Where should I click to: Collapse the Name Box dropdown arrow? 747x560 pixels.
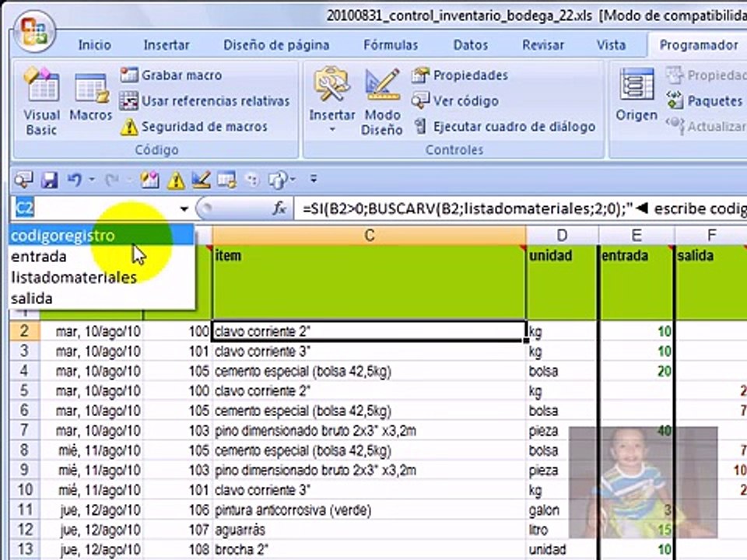coord(184,208)
